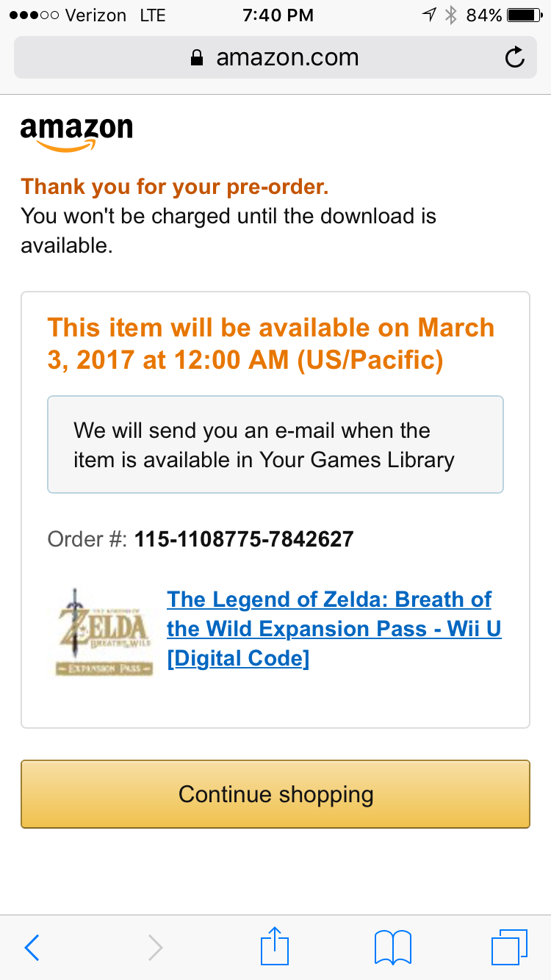Image resolution: width=551 pixels, height=980 pixels.
Task: Open the Safari share sheet icon
Action: (275, 946)
